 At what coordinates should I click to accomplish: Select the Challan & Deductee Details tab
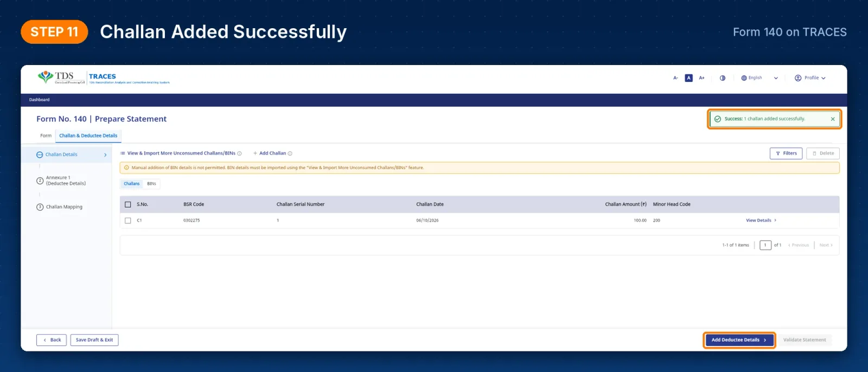[x=88, y=136]
